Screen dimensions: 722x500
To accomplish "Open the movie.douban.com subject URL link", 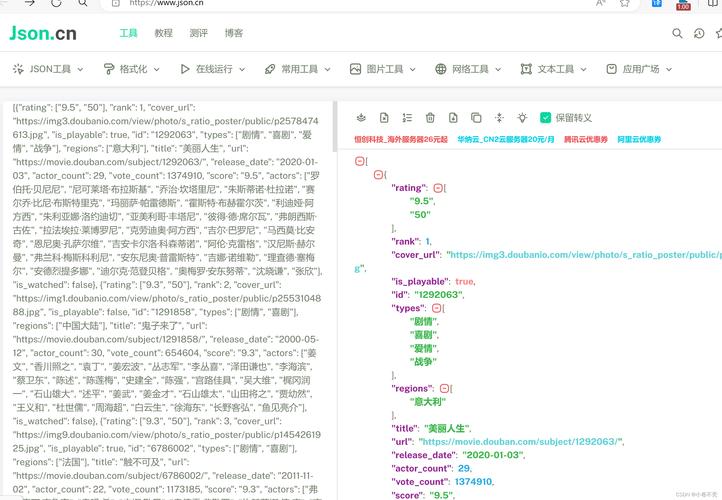I will point(521,442).
